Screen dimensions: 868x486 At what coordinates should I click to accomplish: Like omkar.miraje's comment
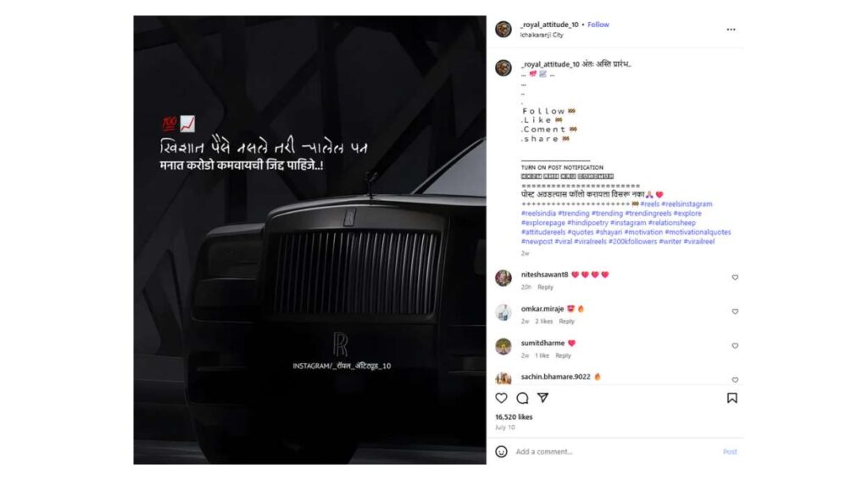click(735, 311)
